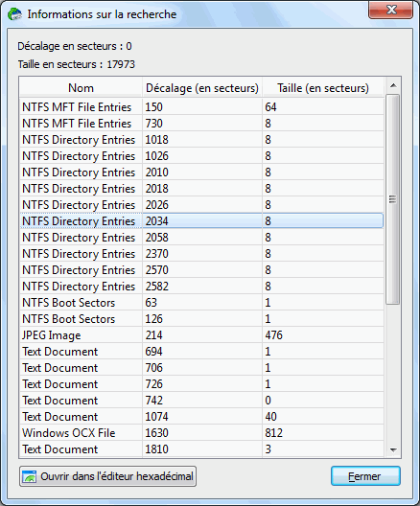Click the hex editor icon on the button
The image size is (420, 506).
point(29,476)
